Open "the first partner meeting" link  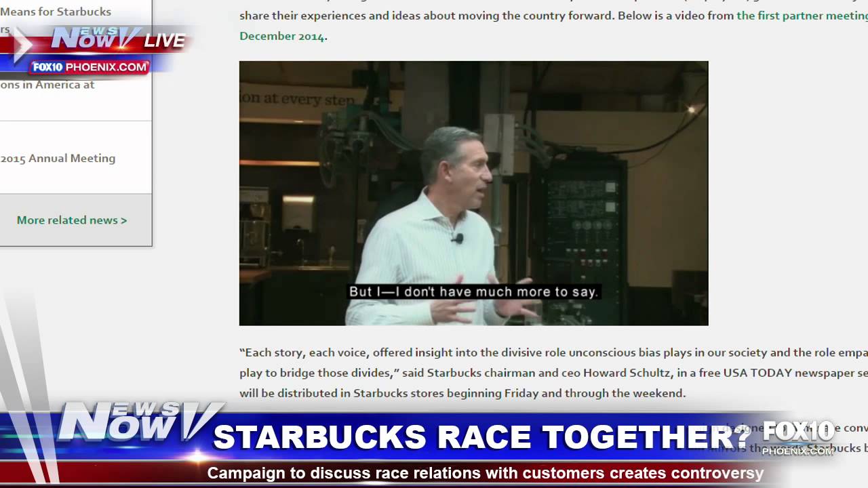(x=802, y=16)
